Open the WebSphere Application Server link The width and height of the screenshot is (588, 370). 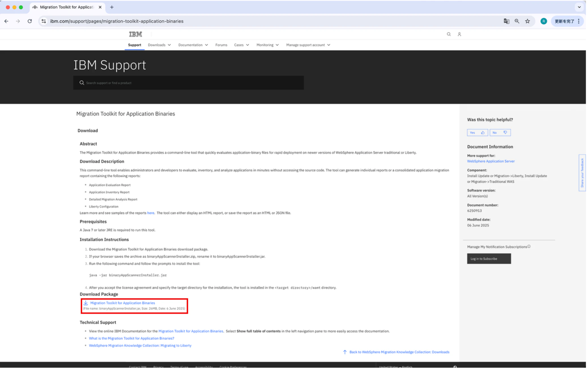click(x=491, y=161)
